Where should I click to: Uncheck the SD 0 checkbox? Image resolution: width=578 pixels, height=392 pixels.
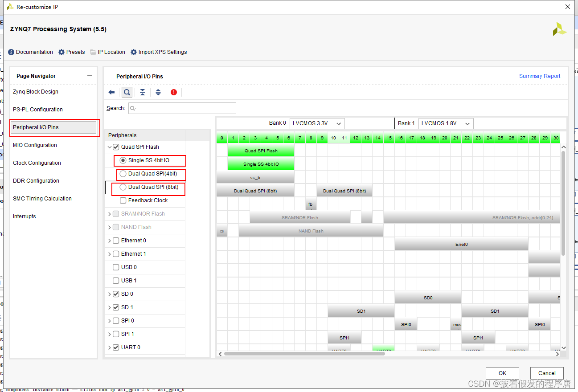pyautogui.click(x=116, y=294)
